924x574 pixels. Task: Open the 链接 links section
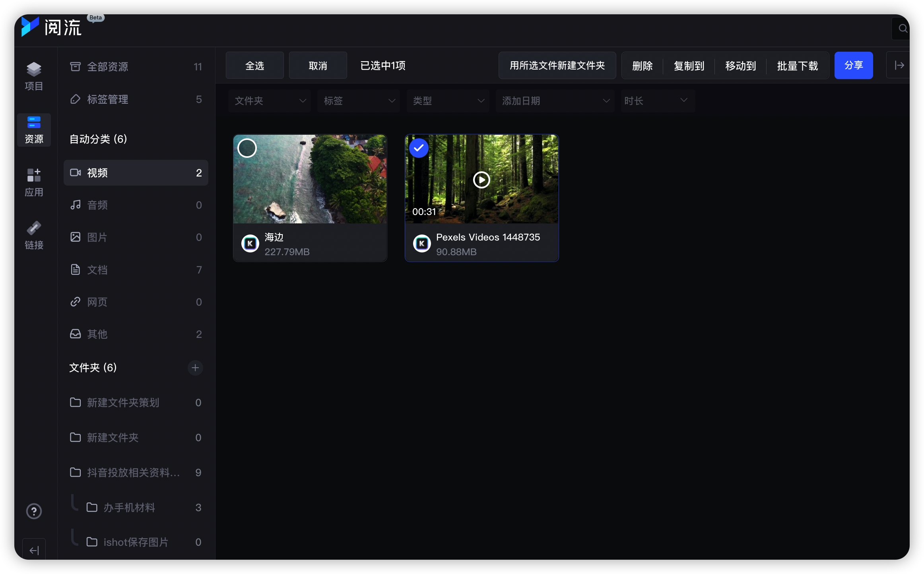click(x=34, y=236)
